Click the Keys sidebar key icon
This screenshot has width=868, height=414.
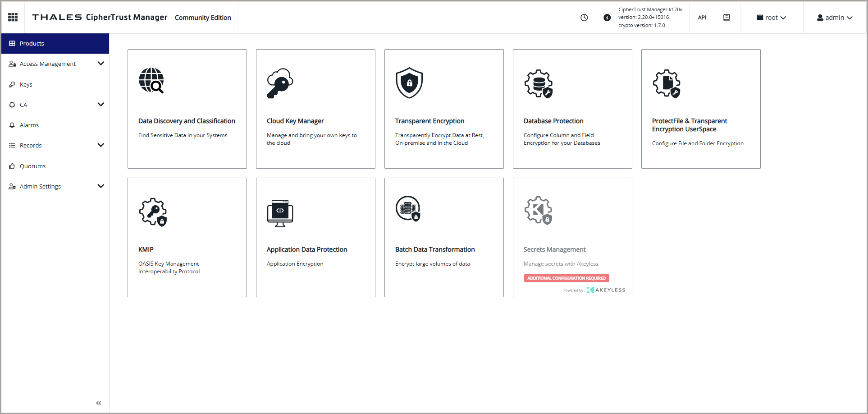click(x=12, y=84)
